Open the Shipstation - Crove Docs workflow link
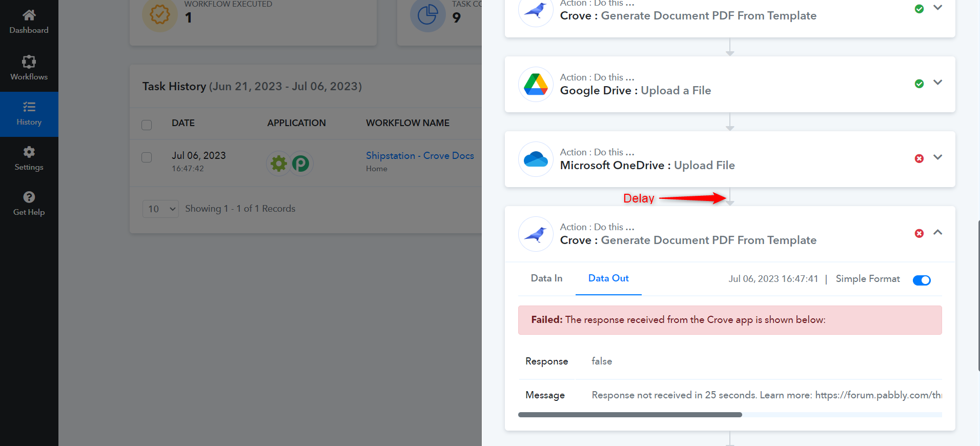The height and width of the screenshot is (446, 980). point(420,155)
